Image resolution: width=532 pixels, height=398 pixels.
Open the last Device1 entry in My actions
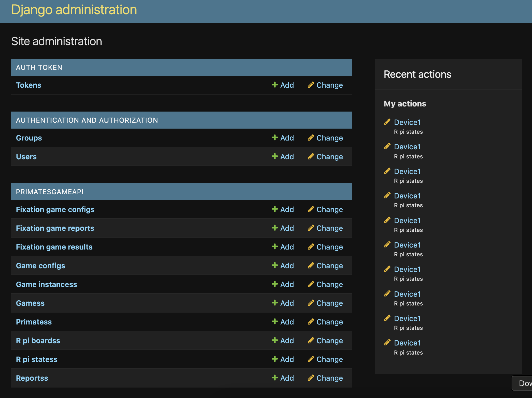pyautogui.click(x=407, y=343)
